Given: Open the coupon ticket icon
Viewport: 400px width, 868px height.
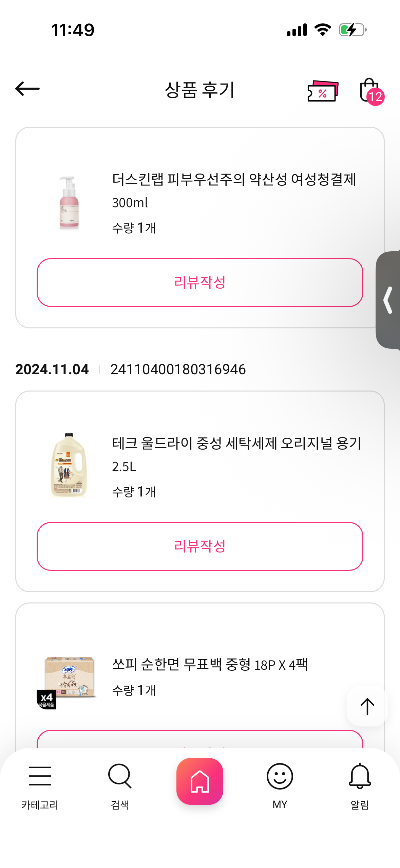Looking at the screenshot, I should (323, 91).
